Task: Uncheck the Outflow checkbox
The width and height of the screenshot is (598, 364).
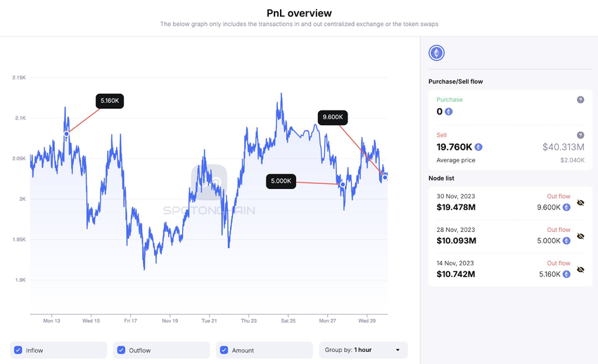Action: (121, 350)
